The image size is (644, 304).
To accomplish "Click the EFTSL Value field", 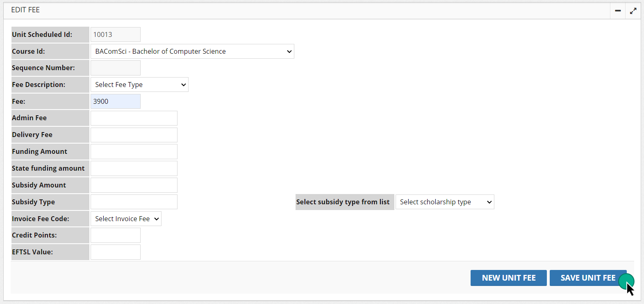I will point(115,252).
